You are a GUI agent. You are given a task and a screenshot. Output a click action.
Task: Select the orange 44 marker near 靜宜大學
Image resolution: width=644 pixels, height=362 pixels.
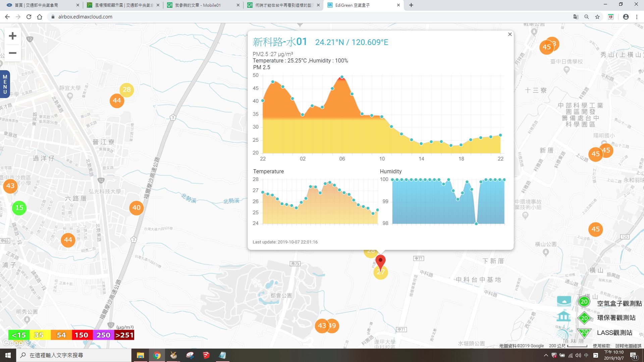117,100
